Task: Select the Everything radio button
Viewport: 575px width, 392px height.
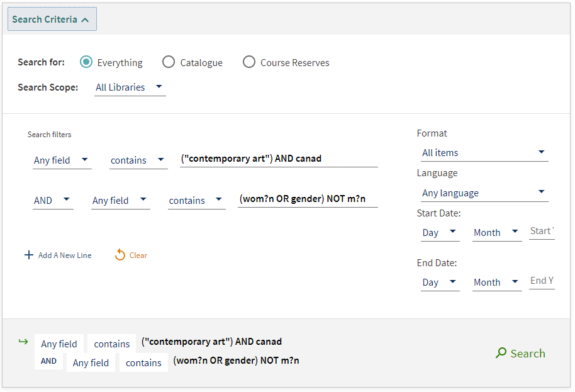Action: [86, 62]
